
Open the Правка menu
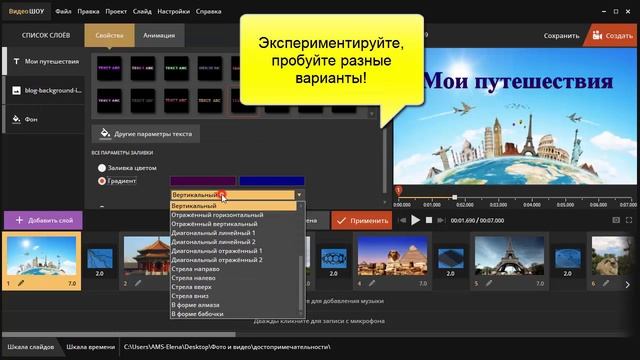88,11
